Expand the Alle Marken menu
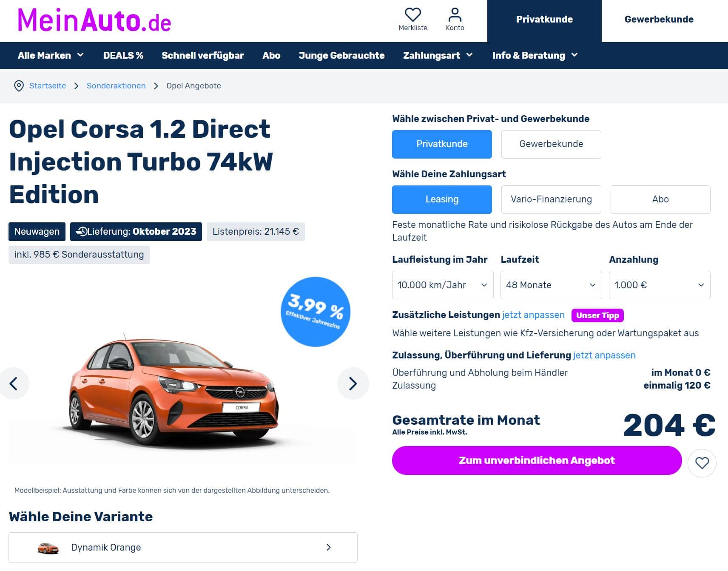Screen dimensions: 728x571 [51, 55]
